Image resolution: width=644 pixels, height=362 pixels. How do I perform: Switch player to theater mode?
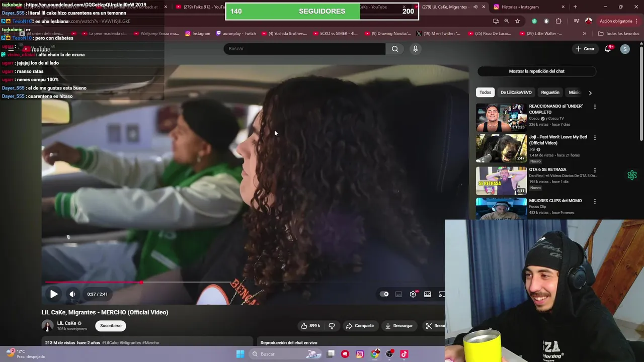click(x=427, y=294)
